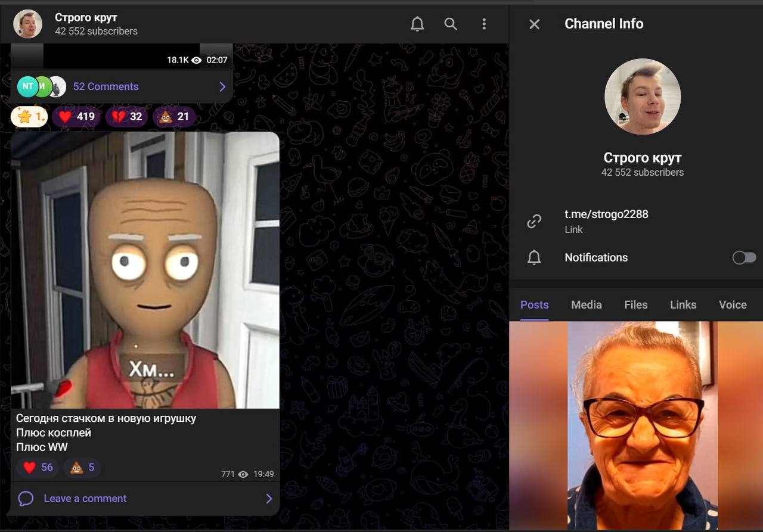The image size is (763, 532).
Task: Click the Плюс WW line
Action: click(x=42, y=447)
